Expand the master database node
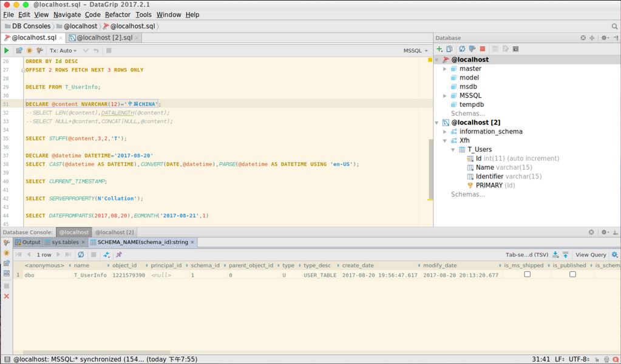Viewport: 621px width, 364px height. tap(445, 69)
